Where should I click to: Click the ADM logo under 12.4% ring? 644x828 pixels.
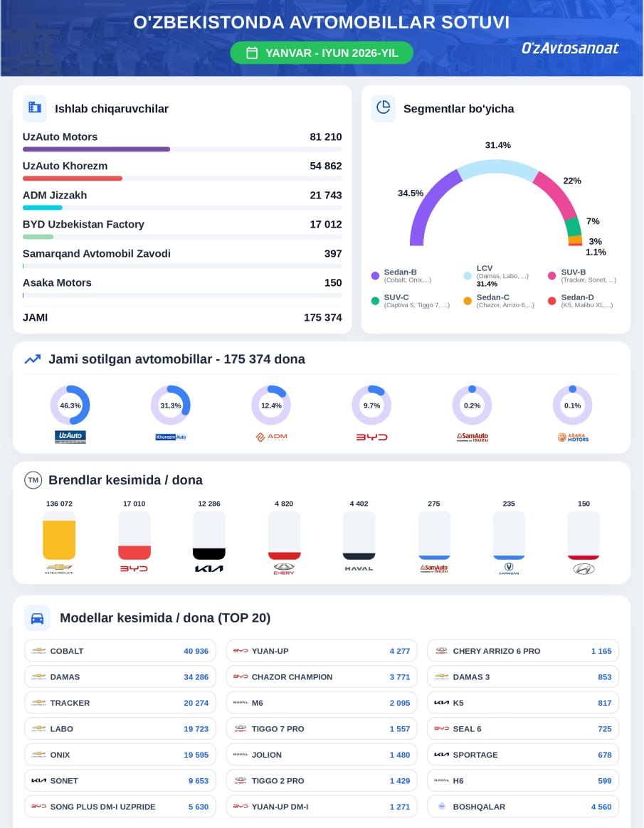[271, 437]
